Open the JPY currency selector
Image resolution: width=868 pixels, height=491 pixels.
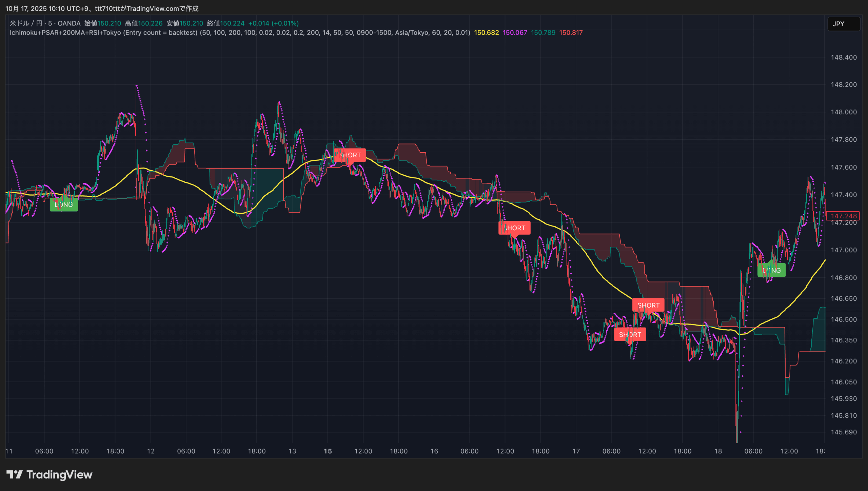pos(843,24)
